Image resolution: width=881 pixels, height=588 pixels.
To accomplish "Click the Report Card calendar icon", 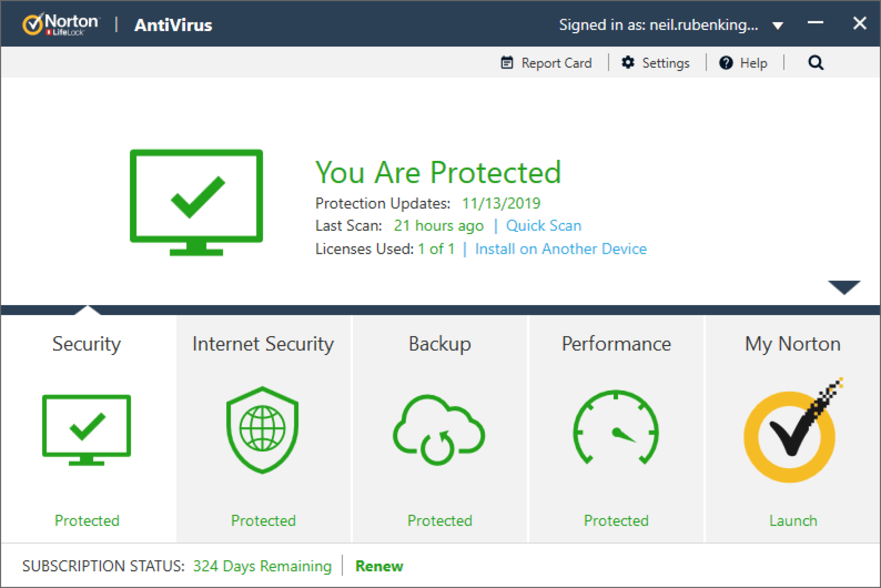I will click(507, 63).
